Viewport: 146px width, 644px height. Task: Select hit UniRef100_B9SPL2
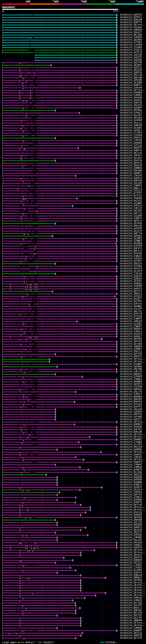pyautogui.click(x=131, y=17)
